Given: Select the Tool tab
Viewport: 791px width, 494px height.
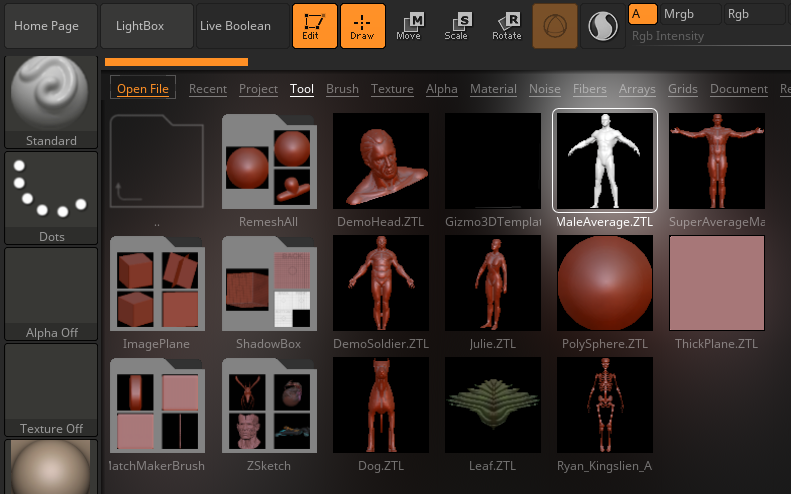Looking at the screenshot, I should tap(302, 89).
